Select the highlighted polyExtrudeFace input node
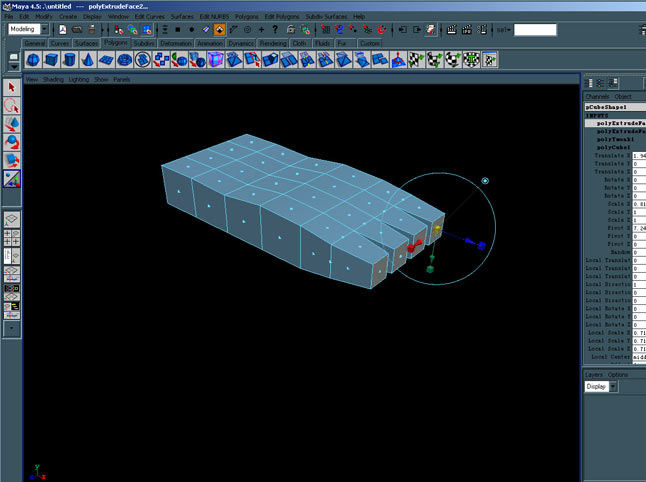Image resolution: width=646 pixels, height=482 pixels. pyautogui.click(x=616, y=123)
